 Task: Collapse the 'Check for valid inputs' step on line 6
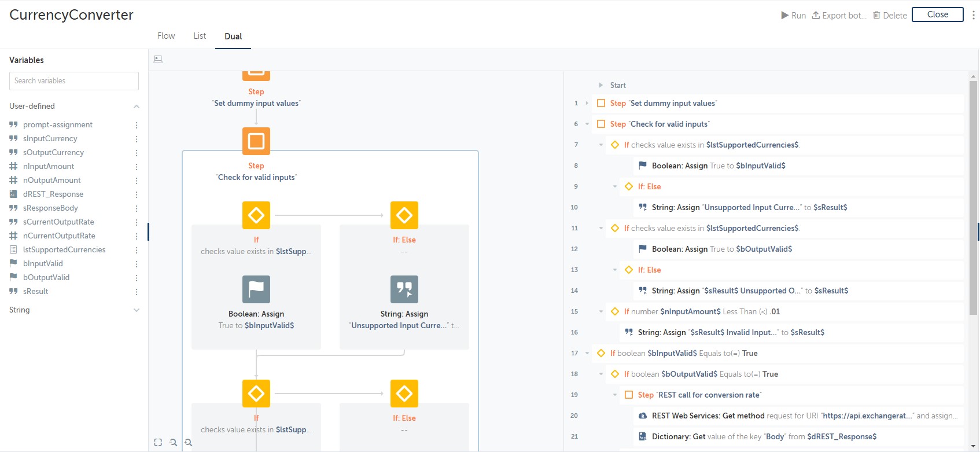click(587, 124)
